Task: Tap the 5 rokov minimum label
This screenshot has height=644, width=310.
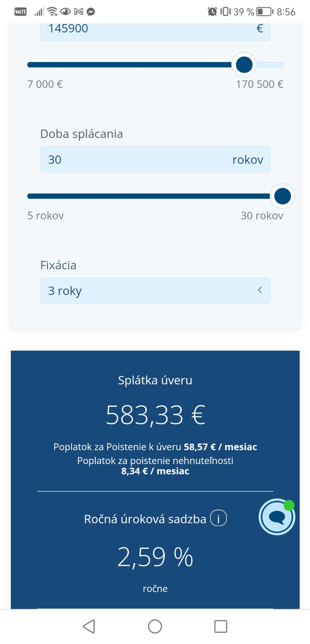Action: (45, 216)
